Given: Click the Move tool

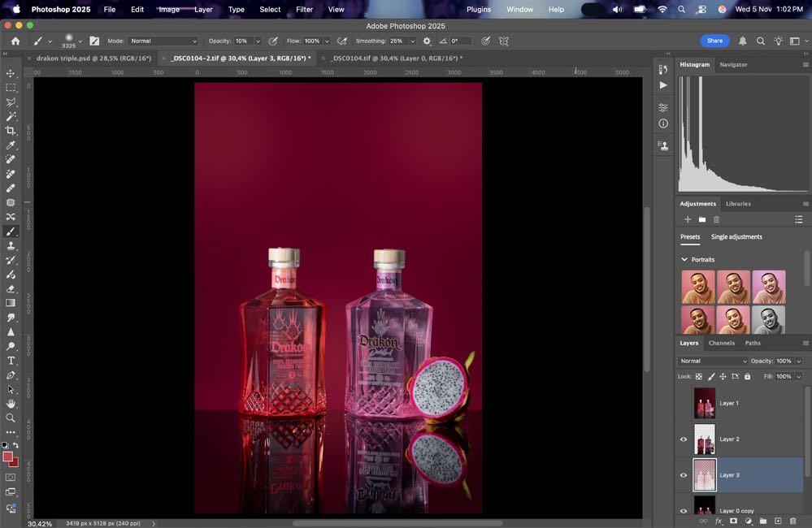Looking at the screenshot, I should [x=11, y=73].
